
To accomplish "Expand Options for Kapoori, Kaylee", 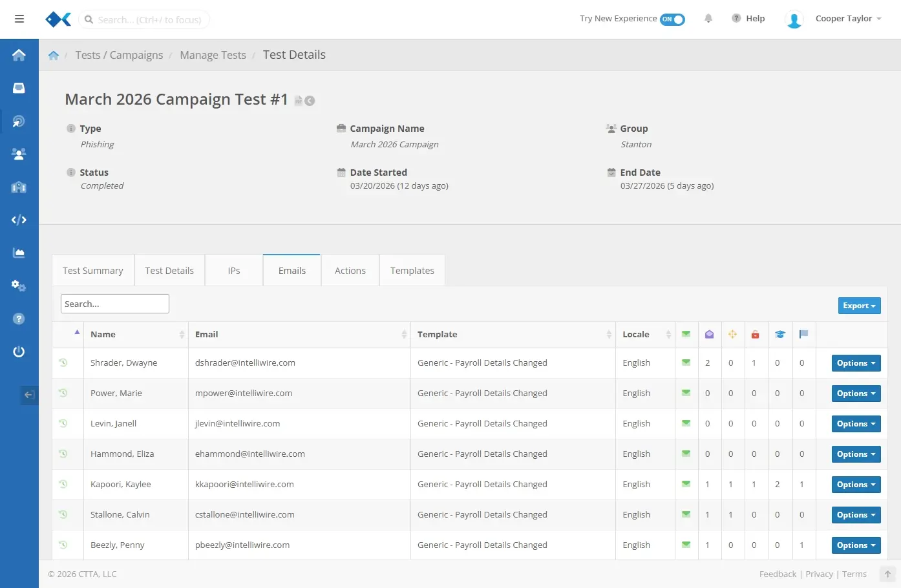I will 856,485.
